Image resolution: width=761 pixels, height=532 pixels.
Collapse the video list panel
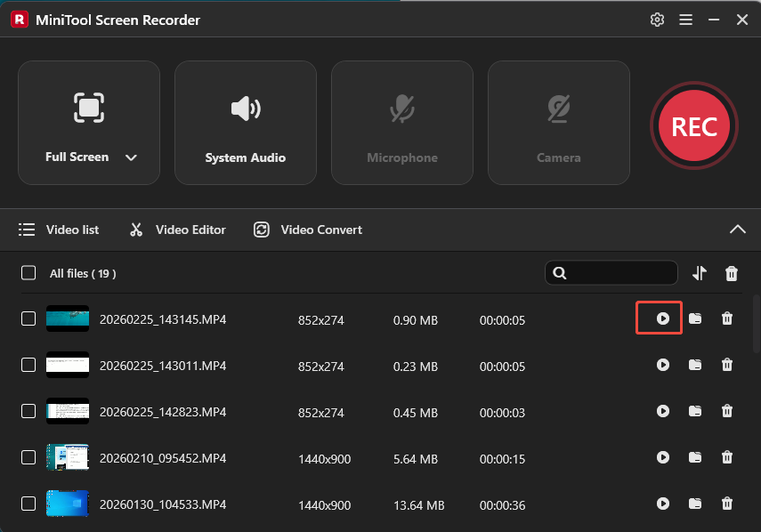click(x=738, y=229)
